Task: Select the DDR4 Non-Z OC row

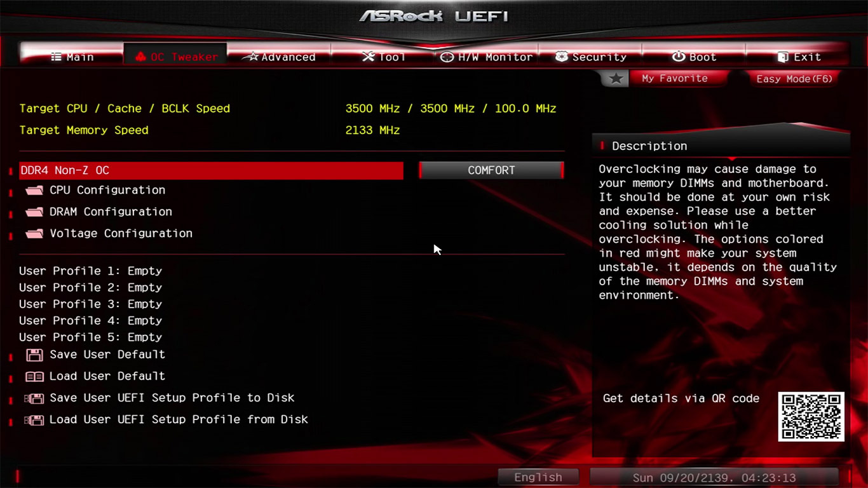Action: 211,170
